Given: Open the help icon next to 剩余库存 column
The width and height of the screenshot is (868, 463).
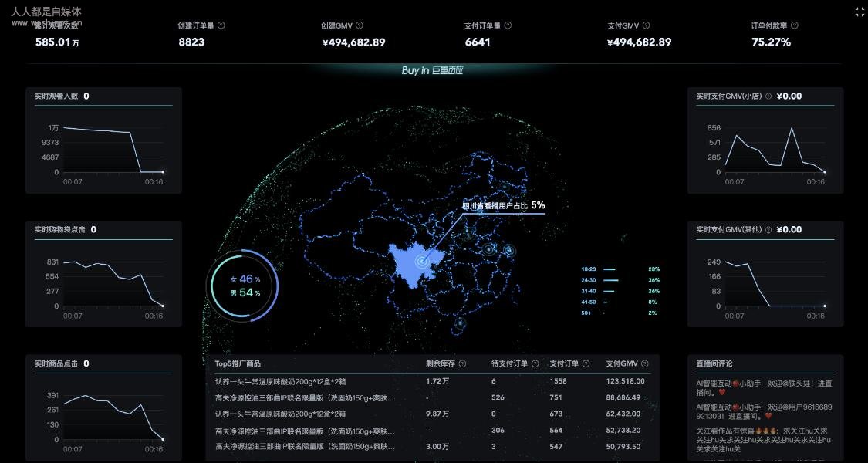Looking at the screenshot, I should click(x=462, y=364).
